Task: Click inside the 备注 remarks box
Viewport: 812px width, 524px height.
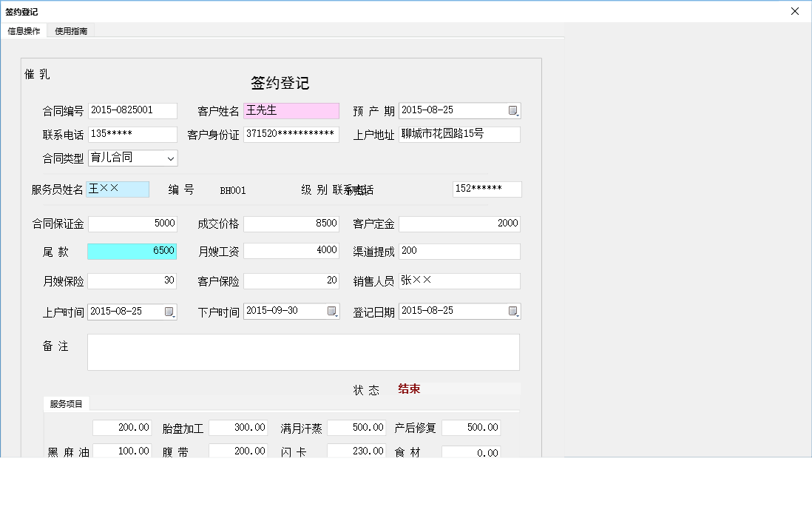Action: pos(303,352)
